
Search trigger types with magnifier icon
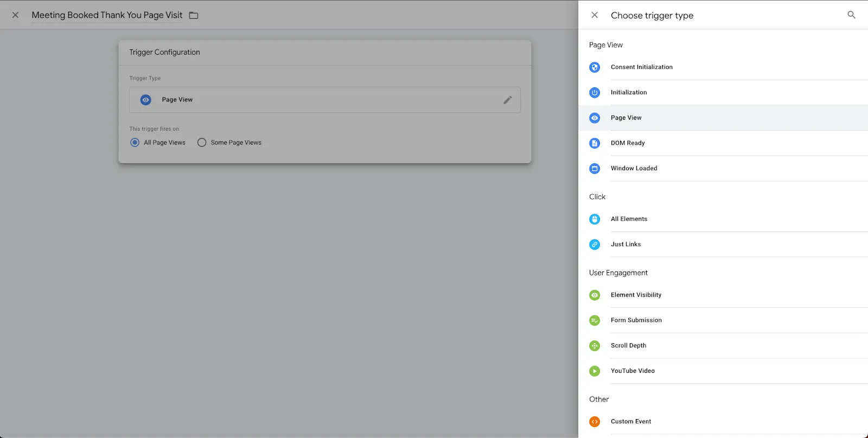pyautogui.click(x=851, y=15)
